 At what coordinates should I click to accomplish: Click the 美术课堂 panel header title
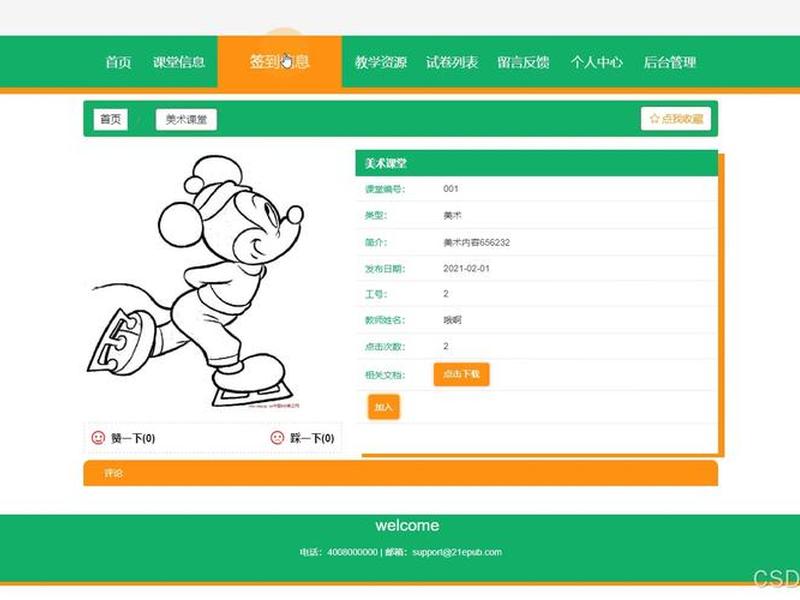coord(386,163)
